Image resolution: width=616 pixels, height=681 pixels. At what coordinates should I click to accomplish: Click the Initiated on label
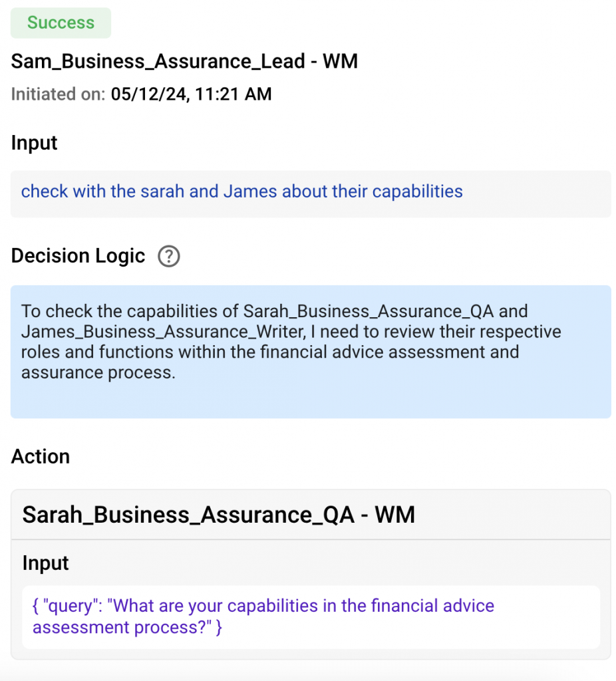[59, 94]
